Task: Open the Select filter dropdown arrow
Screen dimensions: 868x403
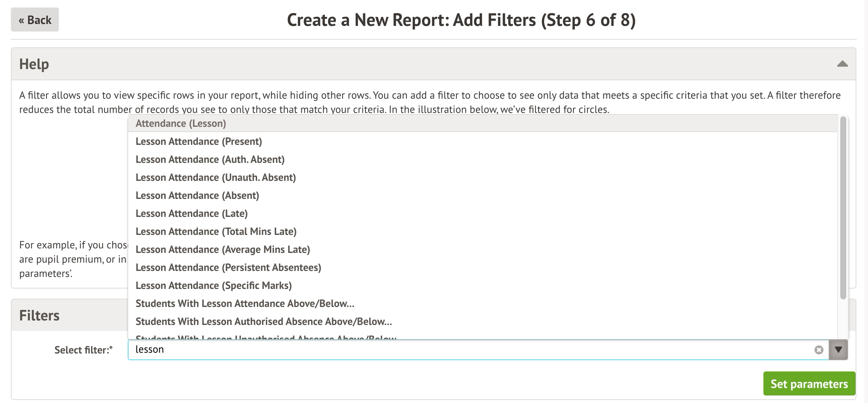Action: (x=838, y=350)
